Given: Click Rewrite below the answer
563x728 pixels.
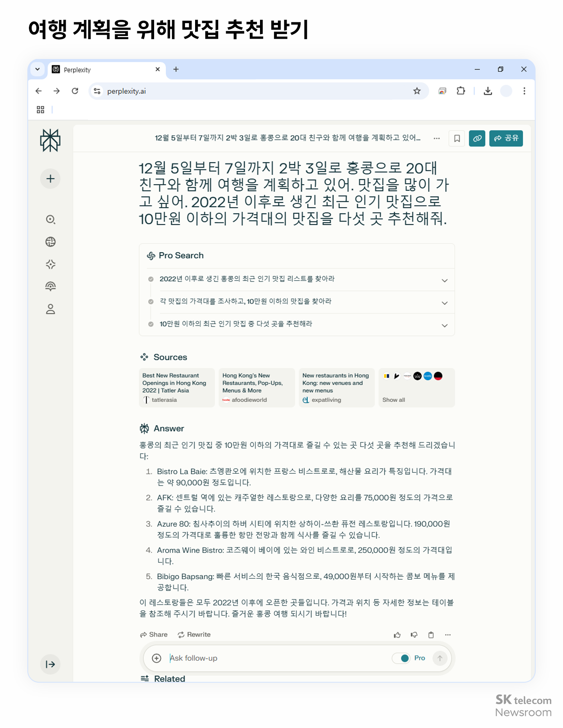Looking at the screenshot, I should [194, 635].
